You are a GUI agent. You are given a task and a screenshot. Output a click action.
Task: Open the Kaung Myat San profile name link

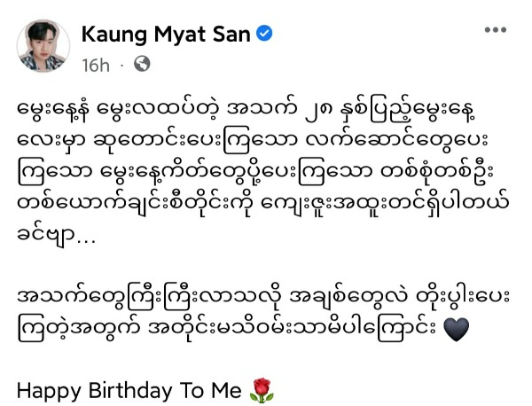click(x=166, y=35)
